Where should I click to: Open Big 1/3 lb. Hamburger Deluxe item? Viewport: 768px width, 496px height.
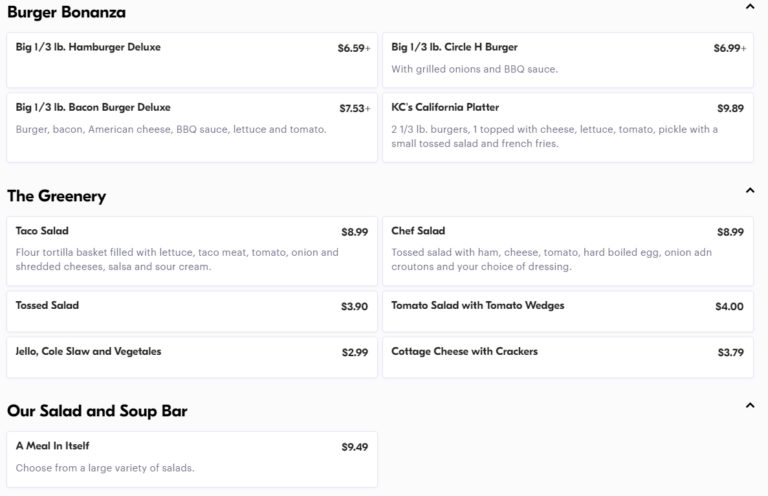click(192, 60)
